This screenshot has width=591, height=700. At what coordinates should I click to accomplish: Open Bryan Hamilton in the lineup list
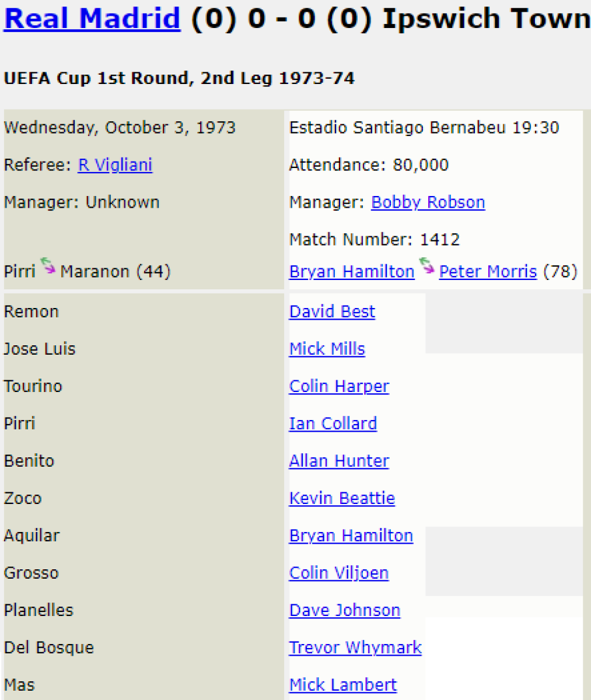351,535
